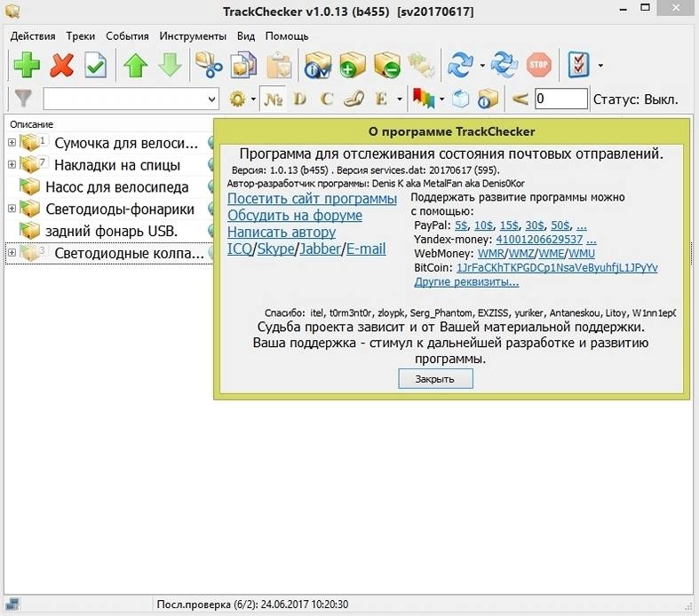The image size is (699, 616).
Task: Open dropdown arrow beside refresh icon
Action: pos(483,66)
